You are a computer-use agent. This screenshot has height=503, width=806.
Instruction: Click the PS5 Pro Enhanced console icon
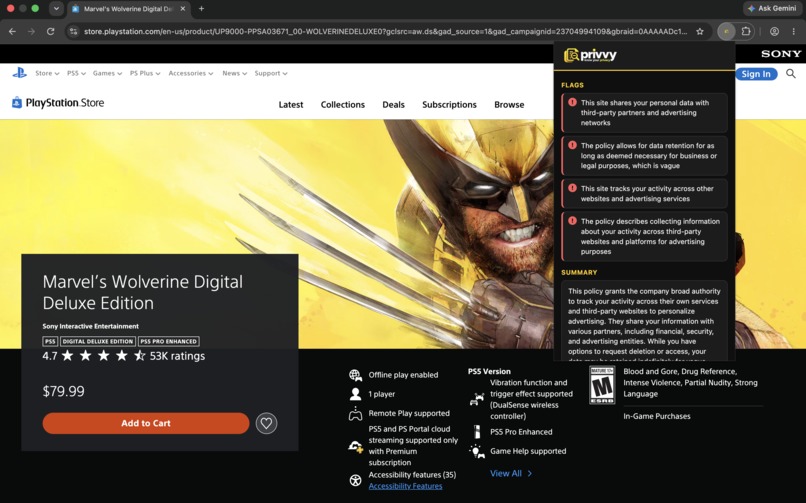point(477,432)
